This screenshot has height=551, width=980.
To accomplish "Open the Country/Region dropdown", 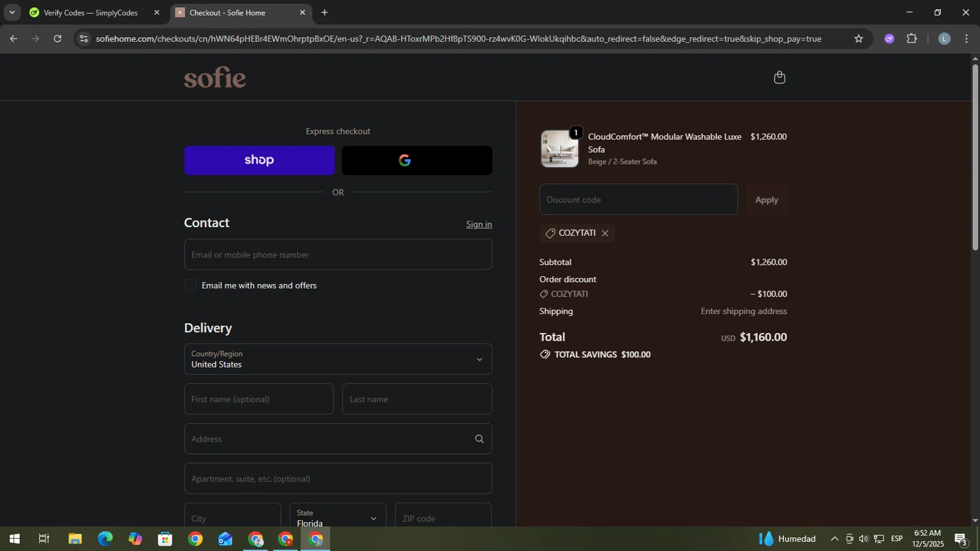I will click(x=338, y=359).
